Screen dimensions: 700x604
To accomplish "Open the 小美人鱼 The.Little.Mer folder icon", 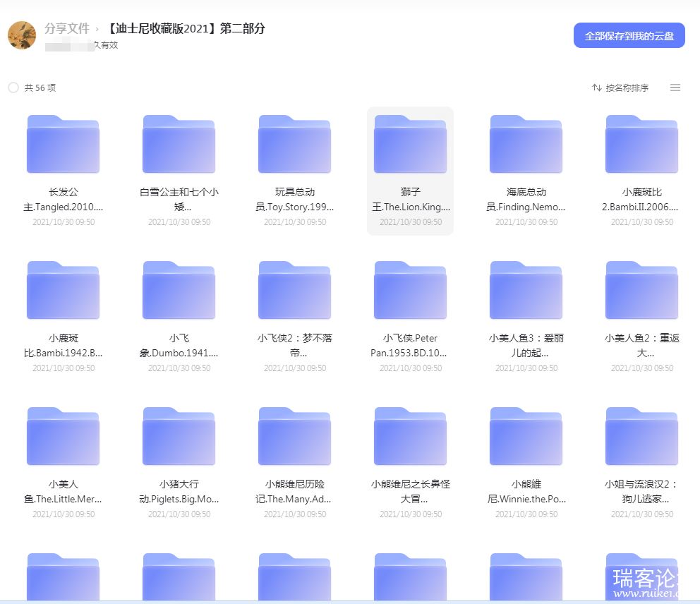I will pos(63,435).
